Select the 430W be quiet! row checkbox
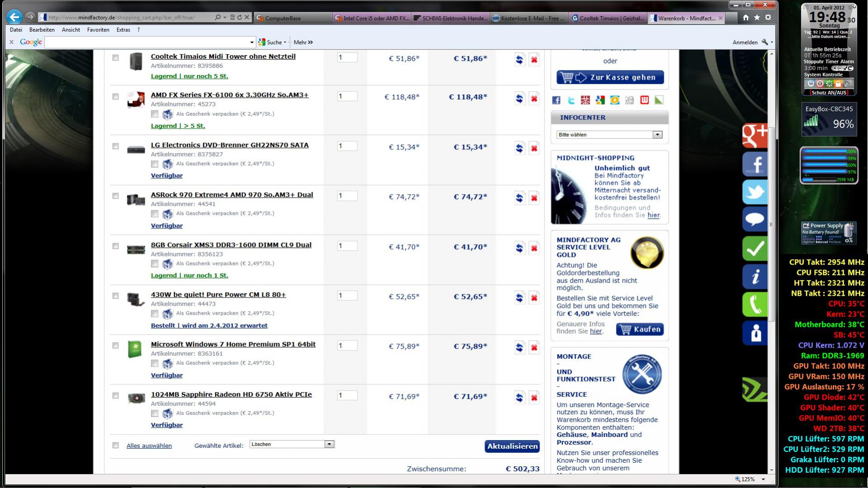Image resolution: width=868 pixels, height=488 pixels. tap(115, 296)
